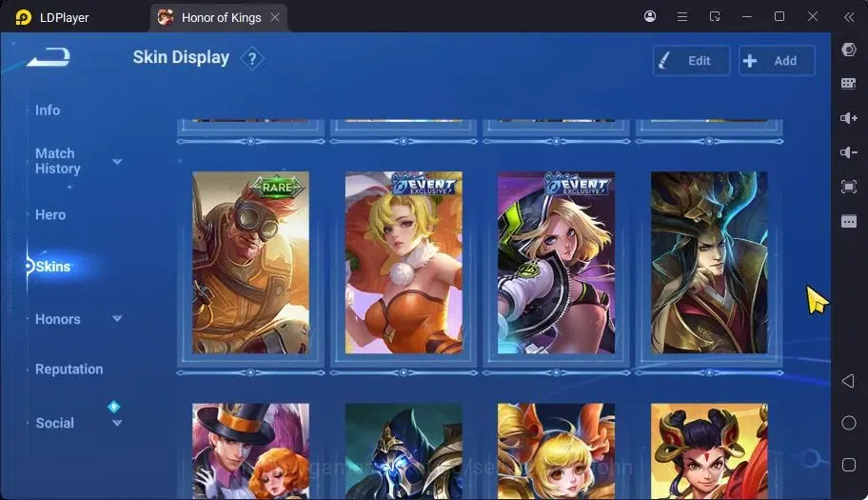Select the Skins sidebar item
This screenshot has height=500, width=868.
[x=52, y=267]
